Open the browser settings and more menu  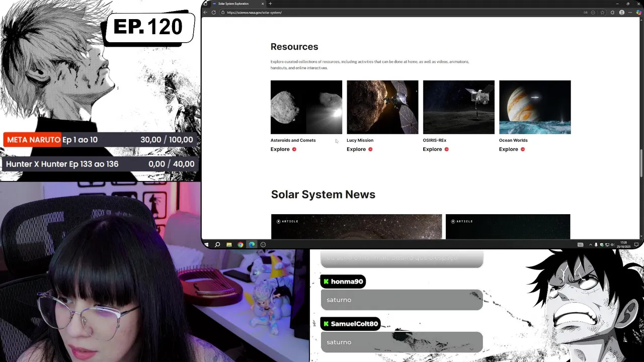pyautogui.click(x=630, y=13)
